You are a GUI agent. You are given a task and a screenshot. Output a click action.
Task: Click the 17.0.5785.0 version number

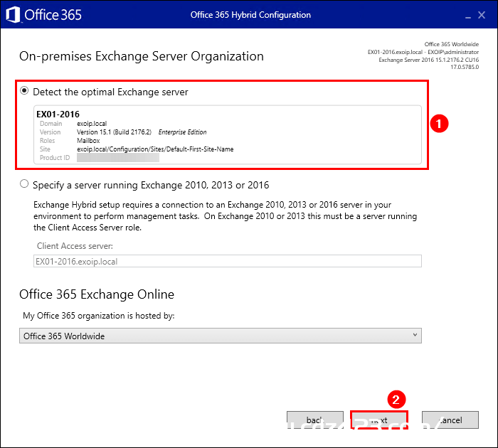pos(465,67)
